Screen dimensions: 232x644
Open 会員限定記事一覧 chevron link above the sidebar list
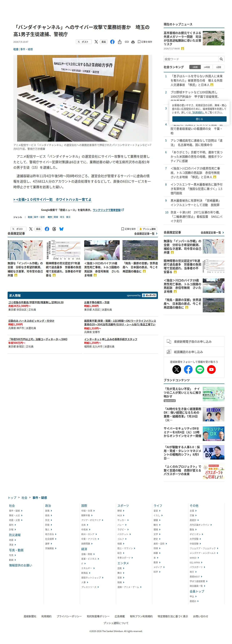coord(212,233)
